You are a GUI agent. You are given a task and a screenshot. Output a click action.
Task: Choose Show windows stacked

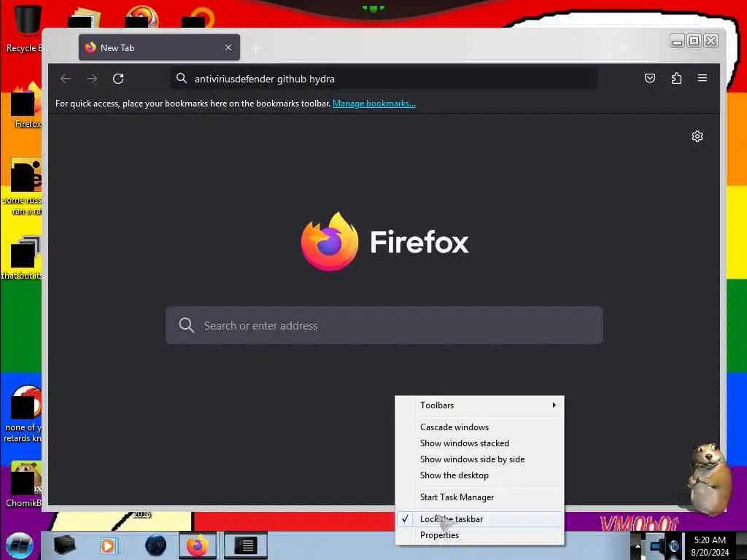(x=480, y=443)
